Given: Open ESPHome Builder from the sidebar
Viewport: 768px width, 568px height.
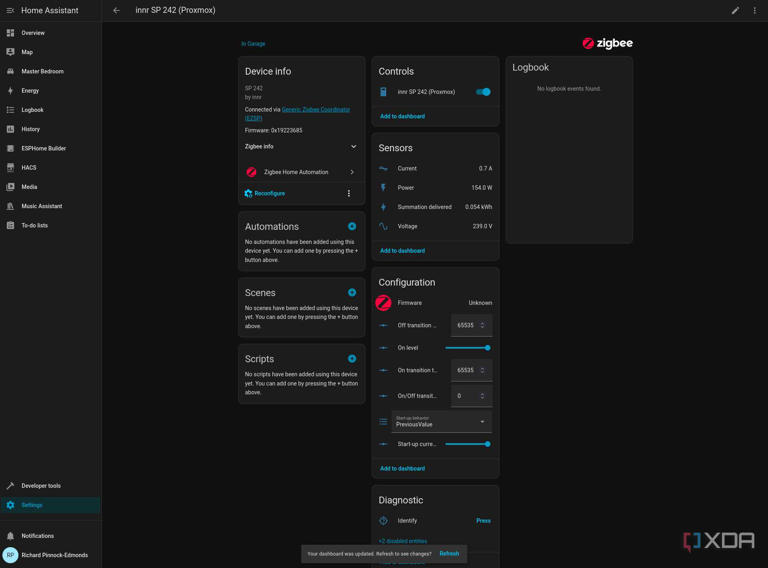Looking at the screenshot, I should pyautogui.click(x=43, y=148).
